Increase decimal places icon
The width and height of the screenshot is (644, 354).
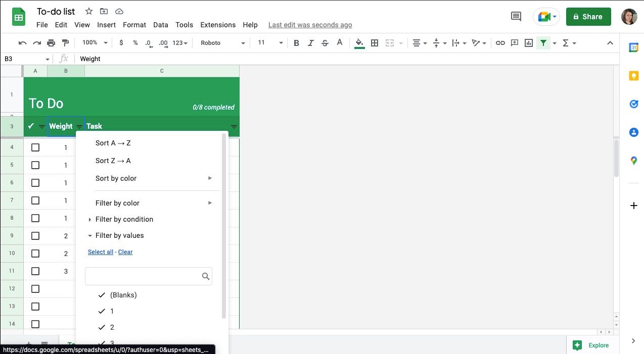(x=163, y=43)
